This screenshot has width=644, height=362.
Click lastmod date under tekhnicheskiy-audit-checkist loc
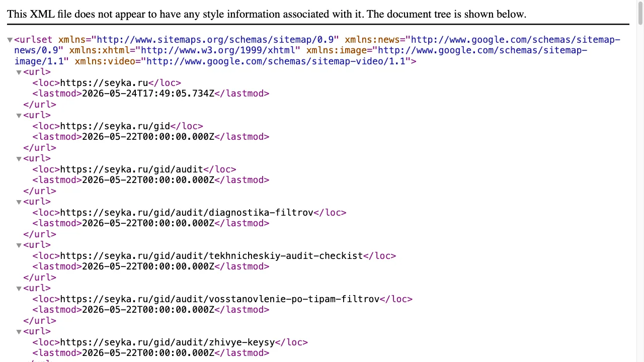[148, 266]
